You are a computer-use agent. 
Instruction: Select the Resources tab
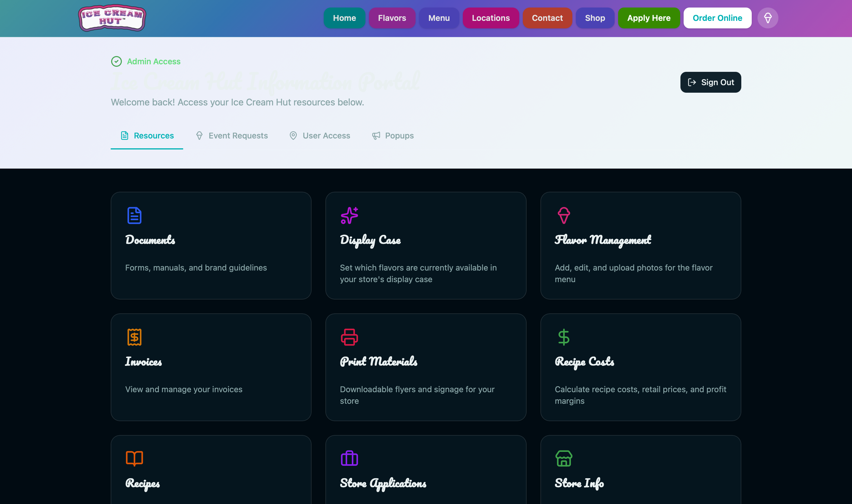147,136
